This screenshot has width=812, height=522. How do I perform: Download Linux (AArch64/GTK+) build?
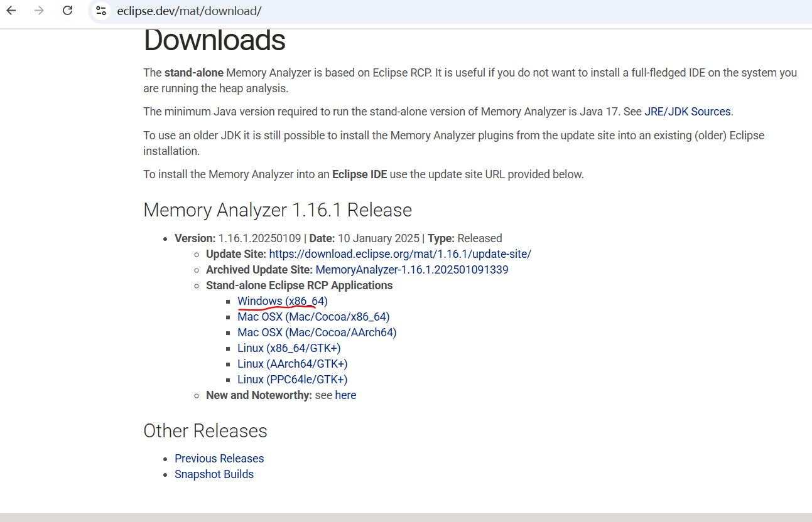[x=293, y=364]
